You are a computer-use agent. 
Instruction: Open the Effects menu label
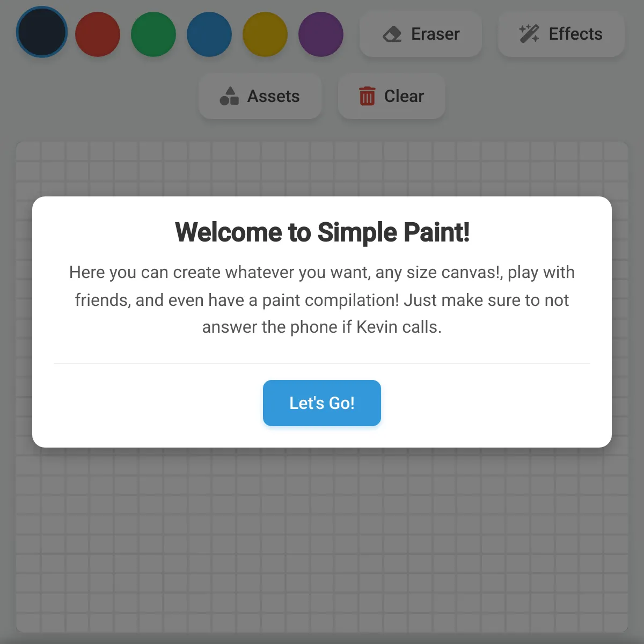(x=575, y=34)
